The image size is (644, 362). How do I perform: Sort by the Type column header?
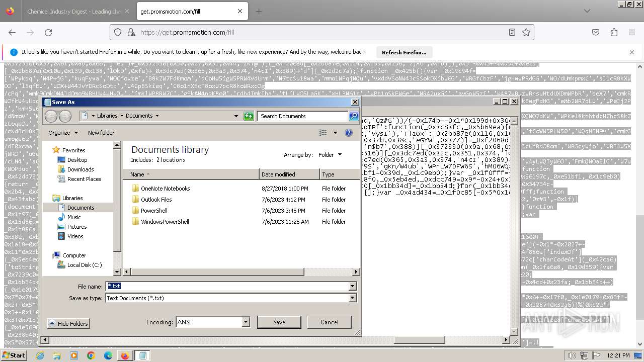339,174
